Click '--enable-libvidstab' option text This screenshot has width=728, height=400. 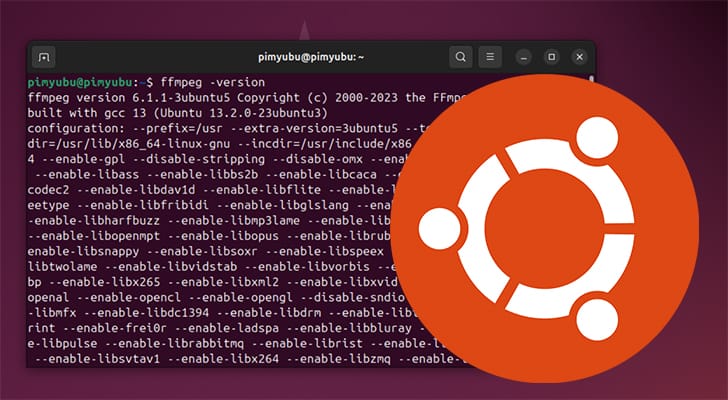(x=171, y=266)
